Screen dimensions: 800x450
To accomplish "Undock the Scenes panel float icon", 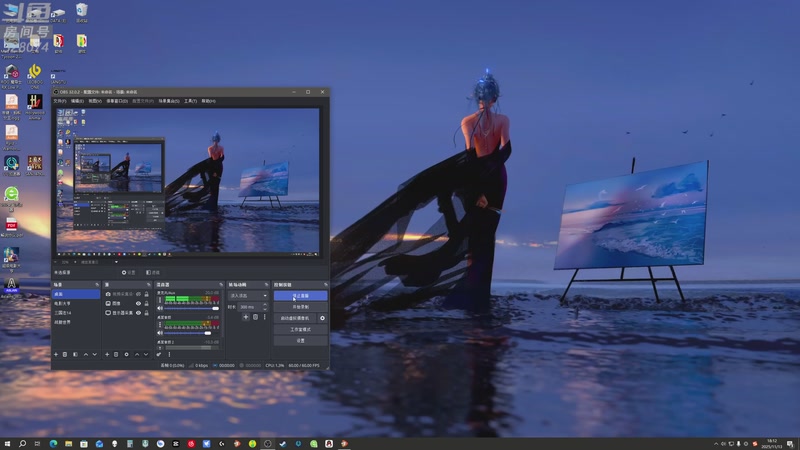I will point(97,285).
